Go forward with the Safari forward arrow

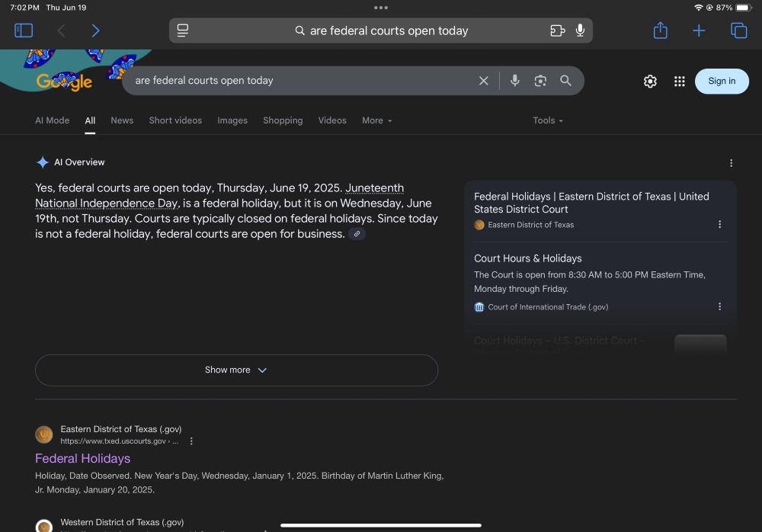tap(96, 30)
